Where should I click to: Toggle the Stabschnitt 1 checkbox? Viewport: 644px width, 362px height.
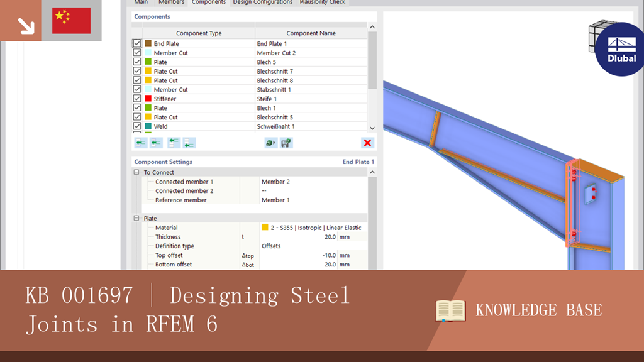[x=137, y=89]
